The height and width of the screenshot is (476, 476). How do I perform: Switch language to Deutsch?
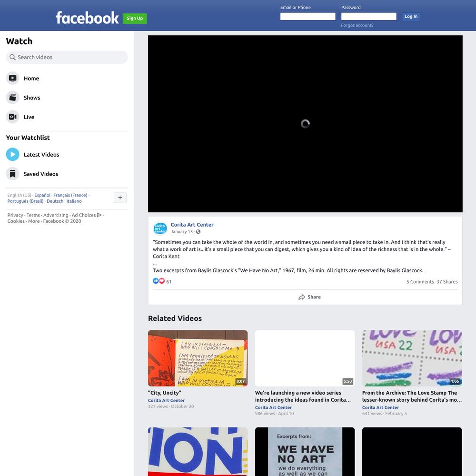(x=55, y=201)
